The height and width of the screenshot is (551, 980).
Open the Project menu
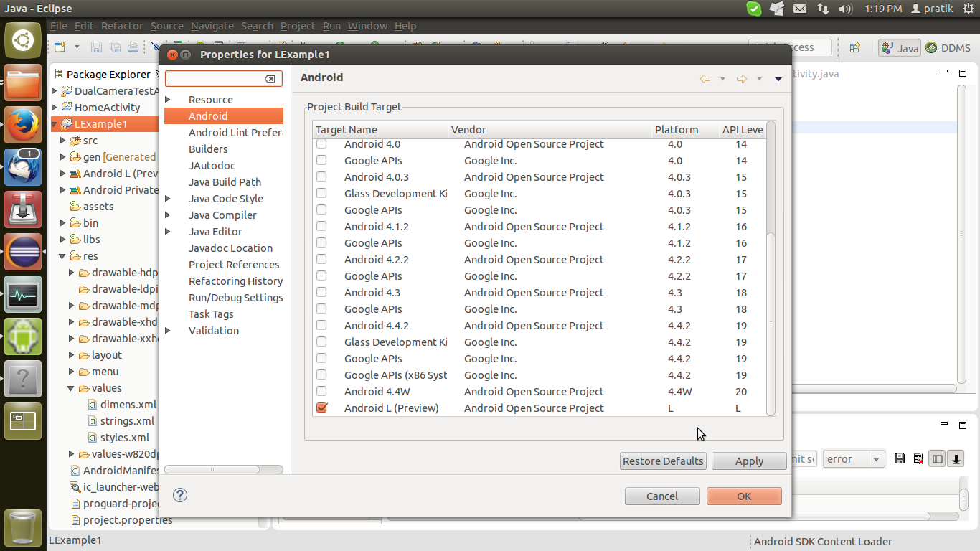click(298, 26)
